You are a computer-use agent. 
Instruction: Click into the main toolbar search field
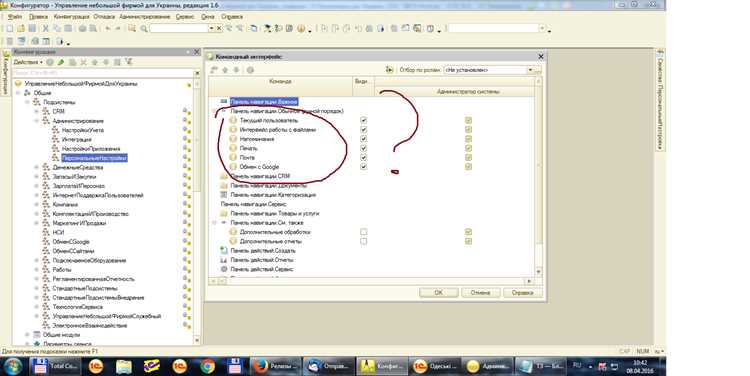pyautogui.click(x=178, y=29)
